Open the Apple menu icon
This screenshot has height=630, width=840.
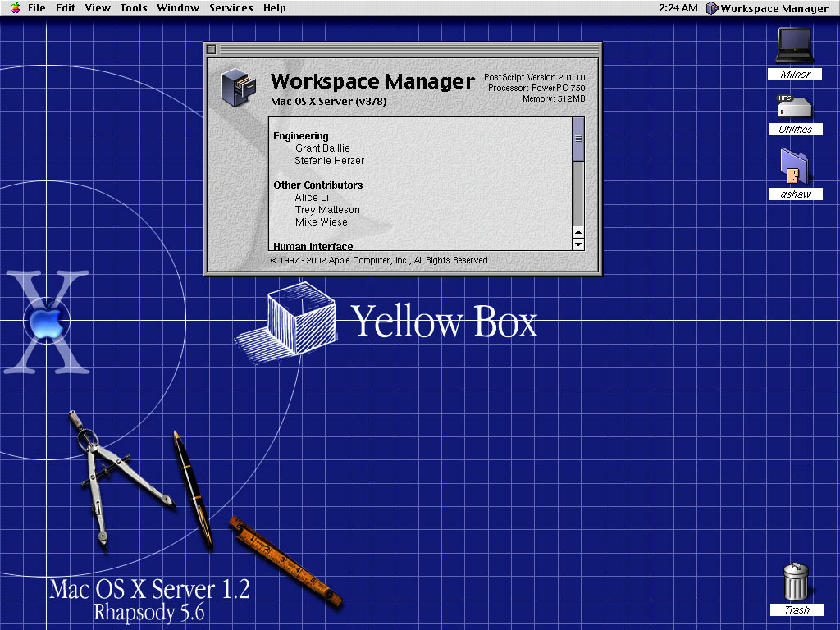[x=15, y=7]
